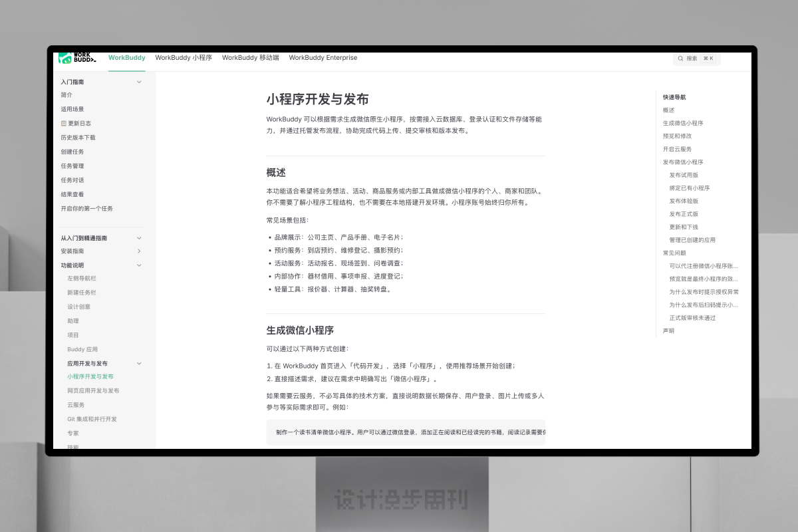Open 云服务 in the sidebar
The image size is (798, 532).
coord(76,405)
